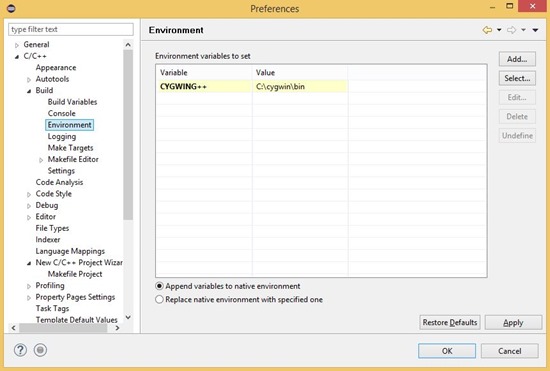Click the Value column header
550x371 pixels.
(x=300, y=73)
